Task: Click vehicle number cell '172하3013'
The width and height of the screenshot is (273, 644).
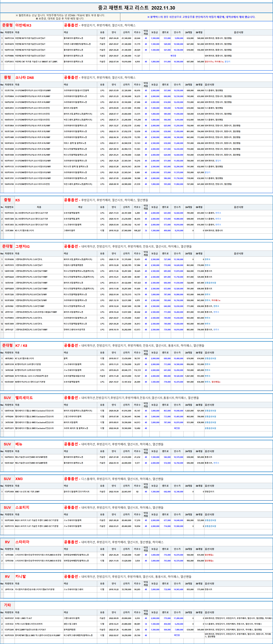Action: pyautogui.click(x=9, y=61)
